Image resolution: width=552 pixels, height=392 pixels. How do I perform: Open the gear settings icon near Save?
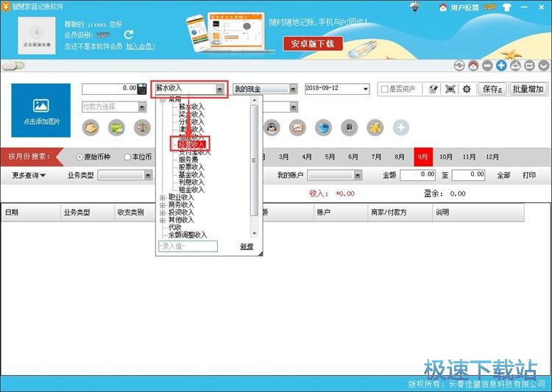coord(467,90)
